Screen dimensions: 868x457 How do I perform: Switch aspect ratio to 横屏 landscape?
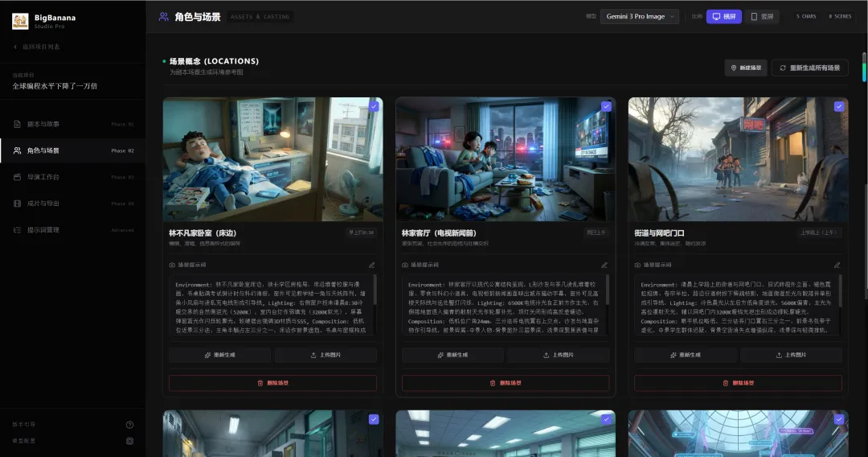point(723,17)
